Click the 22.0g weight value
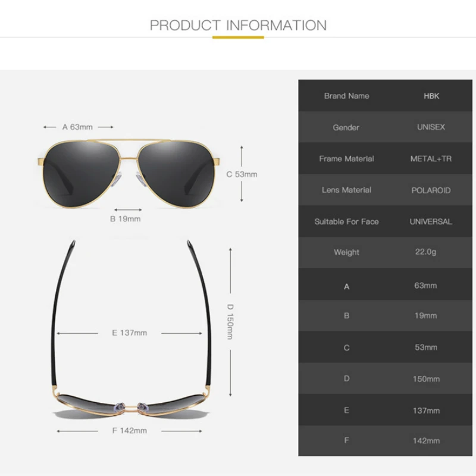The width and height of the screenshot is (476, 476). [425, 252]
